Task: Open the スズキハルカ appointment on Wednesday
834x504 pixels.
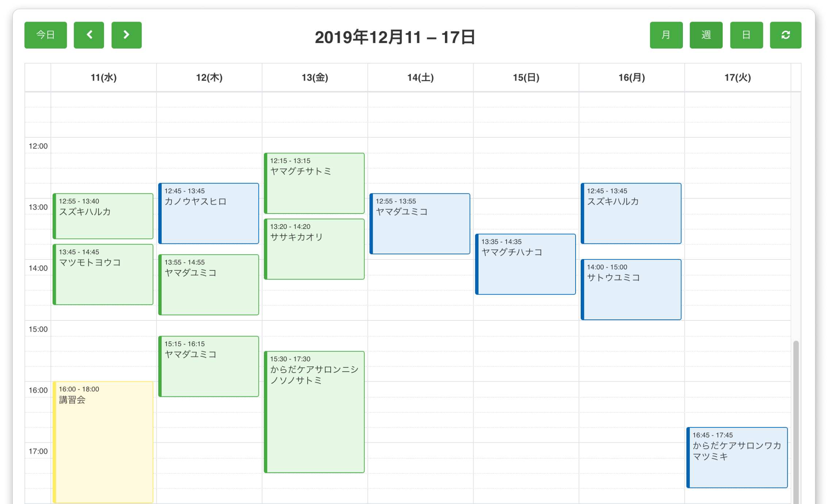Action: coord(103,216)
